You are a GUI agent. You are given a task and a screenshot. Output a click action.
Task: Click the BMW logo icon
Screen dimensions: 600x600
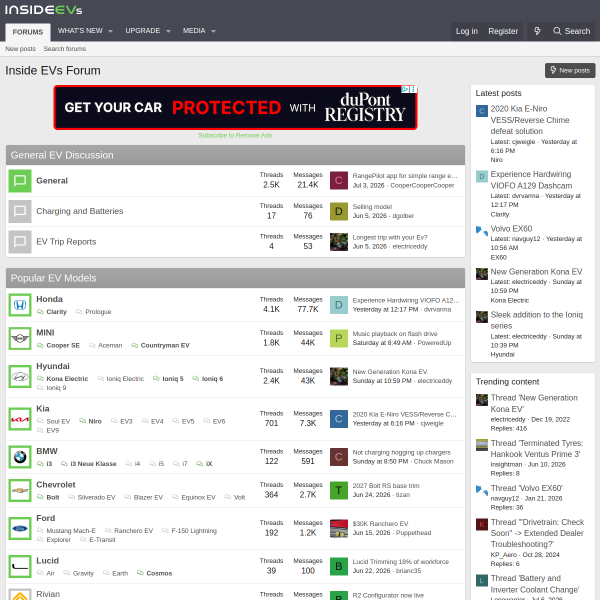[20, 457]
